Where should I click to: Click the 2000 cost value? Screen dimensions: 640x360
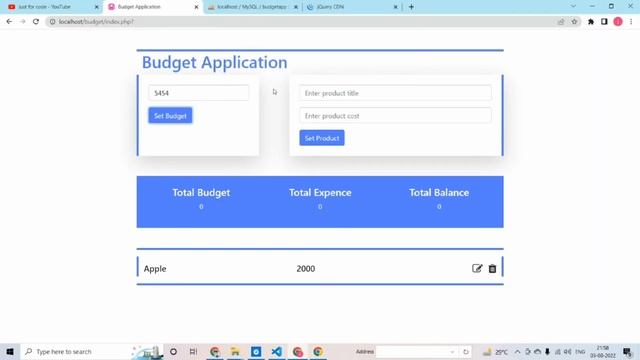pos(306,269)
